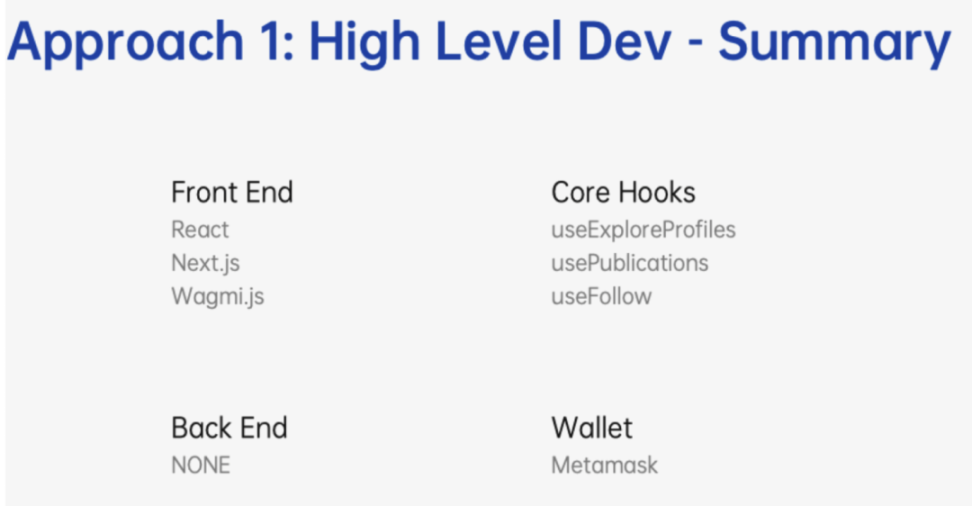This screenshot has height=506, width=972.
Task: Click the word 'Summary' in the title
Action: 834,43
